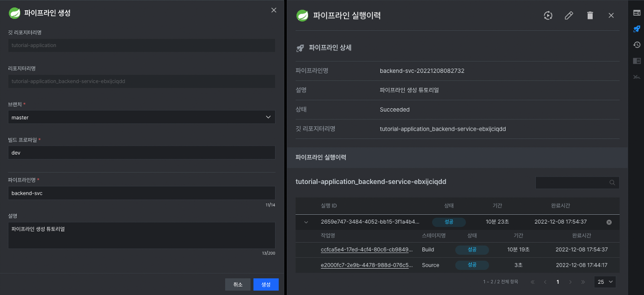Click the 성공 status badge of execution 2659e747

click(x=449, y=222)
